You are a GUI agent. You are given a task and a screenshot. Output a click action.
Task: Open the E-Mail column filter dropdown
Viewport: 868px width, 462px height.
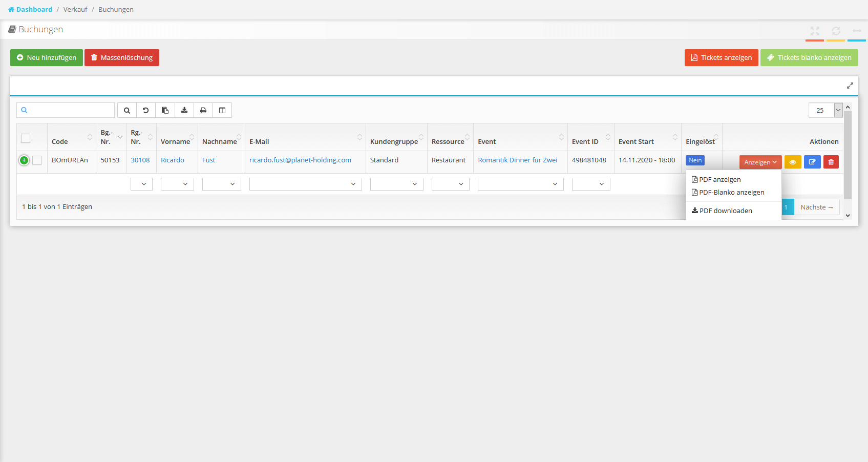(x=305, y=184)
